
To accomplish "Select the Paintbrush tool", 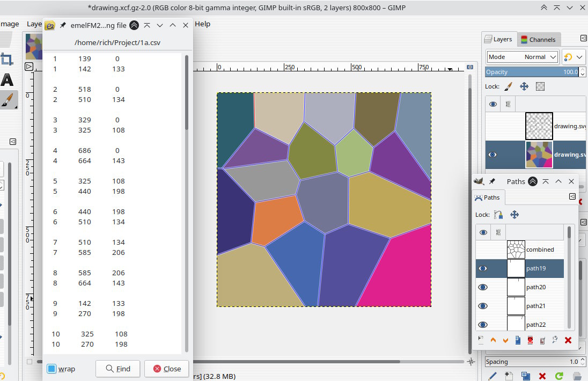I will coord(8,100).
